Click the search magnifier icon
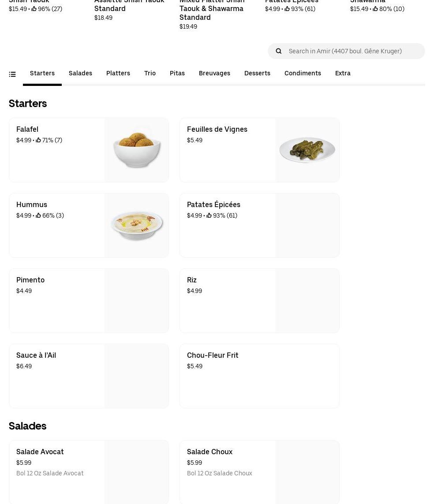The height and width of the screenshot is (504, 434). 279,51
